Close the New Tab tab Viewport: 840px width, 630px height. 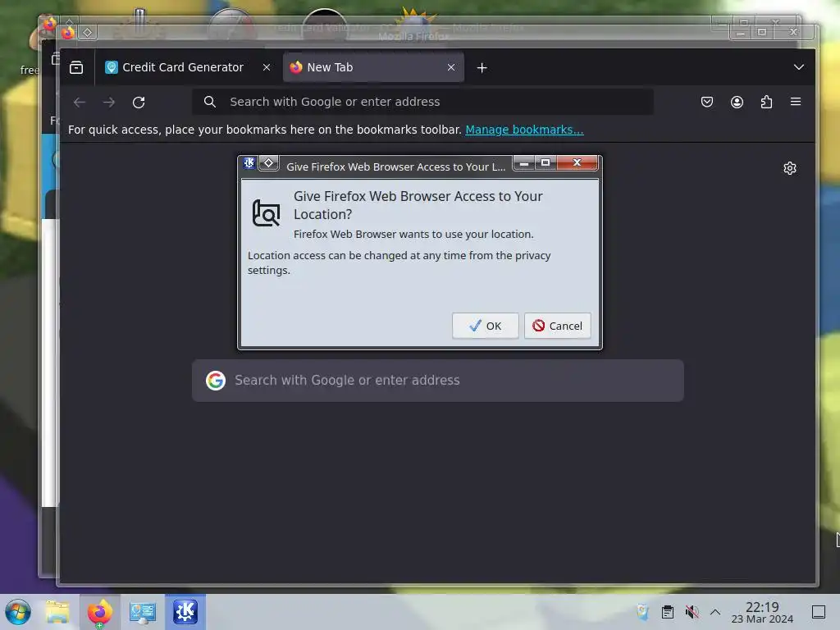click(x=451, y=67)
